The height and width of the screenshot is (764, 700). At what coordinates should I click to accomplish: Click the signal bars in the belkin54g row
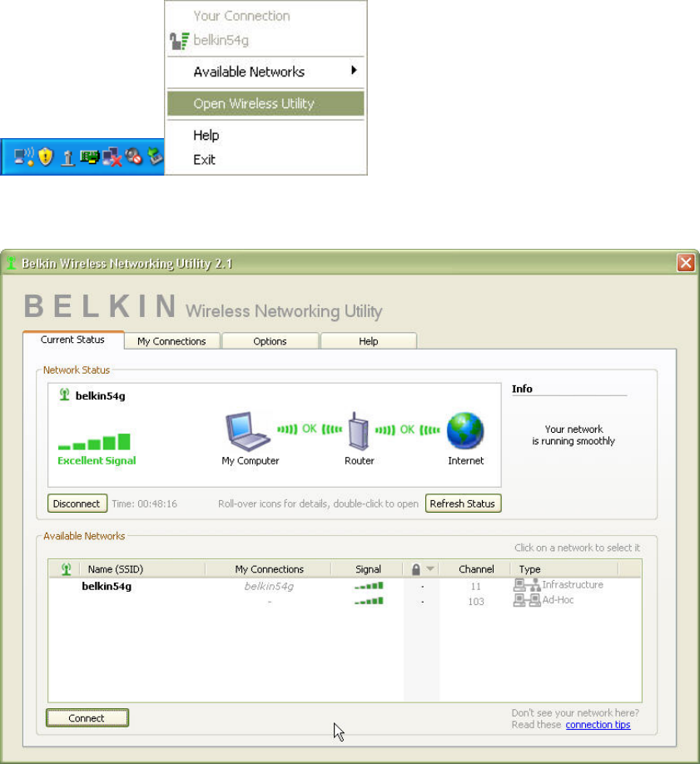click(x=369, y=586)
